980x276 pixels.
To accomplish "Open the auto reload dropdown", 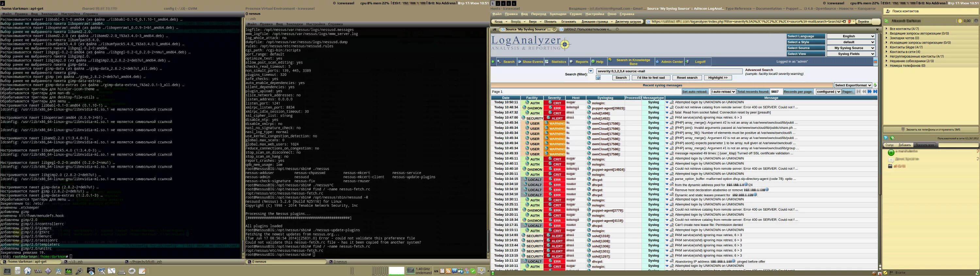I will point(723,92).
